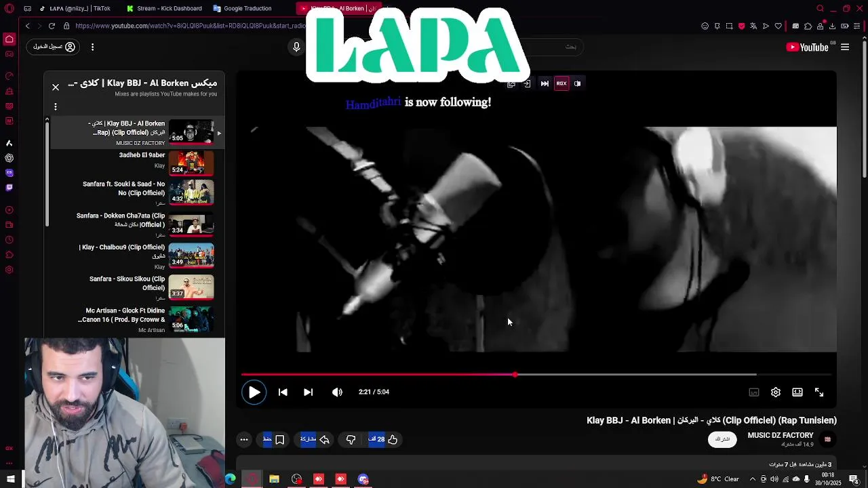This screenshot has height=488, width=868.
Task: Open Windows Start menu
Action: point(10,479)
